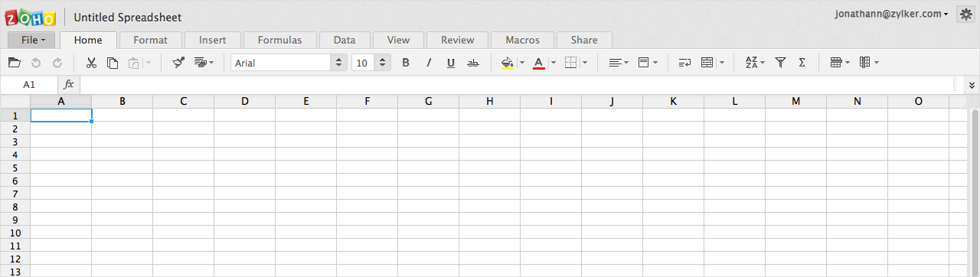Click the select-all corner box
Image resolution: width=980 pixels, height=277 pixels.
[x=15, y=101]
